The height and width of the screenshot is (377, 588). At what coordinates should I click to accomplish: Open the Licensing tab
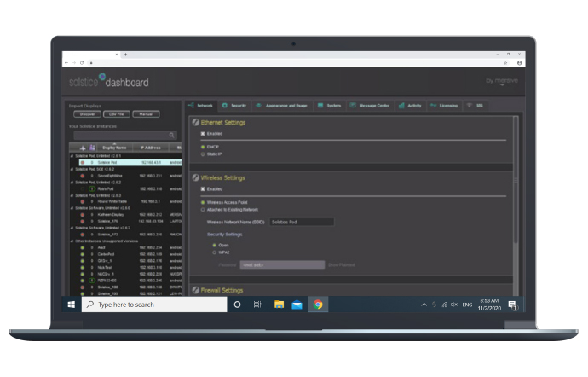click(444, 106)
